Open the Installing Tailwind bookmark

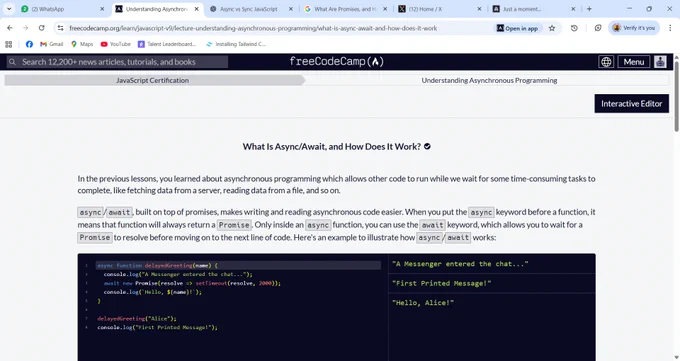click(x=236, y=44)
